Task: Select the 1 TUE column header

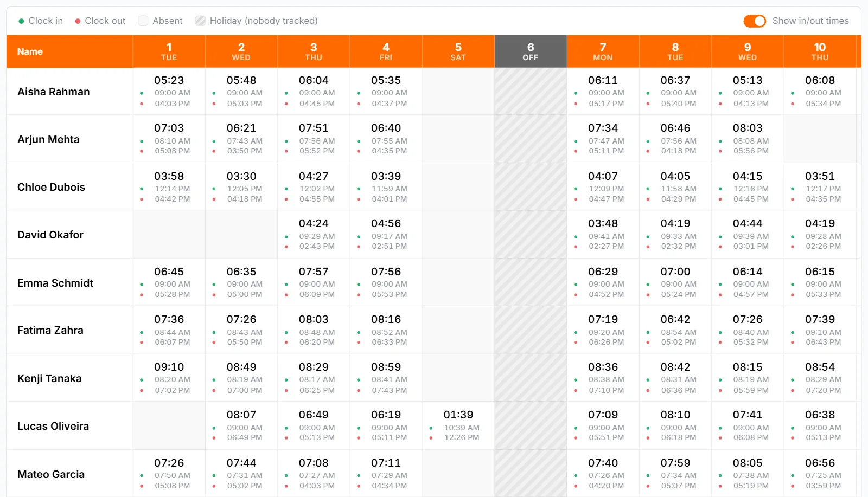Action: (169, 51)
